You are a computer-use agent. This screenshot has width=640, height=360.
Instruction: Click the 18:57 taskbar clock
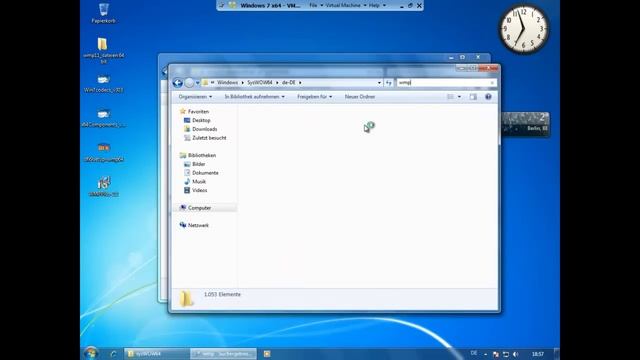(538, 354)
